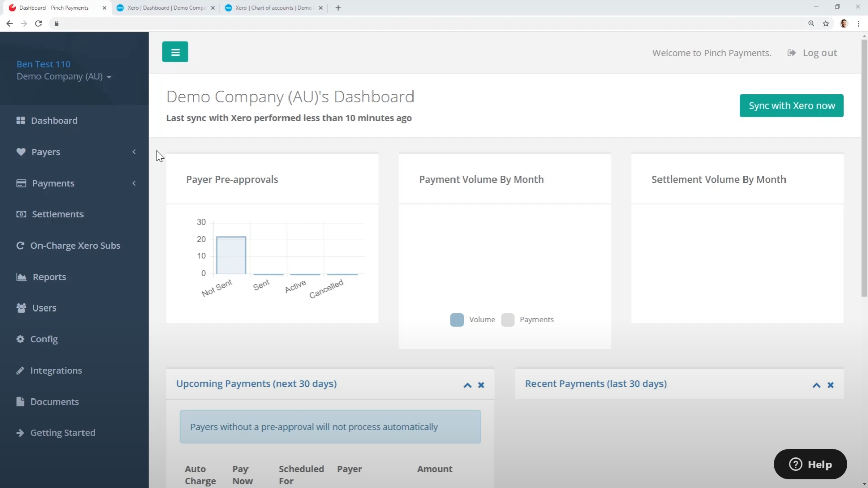Click the Scheduled For column header

(x=302, y=475)
